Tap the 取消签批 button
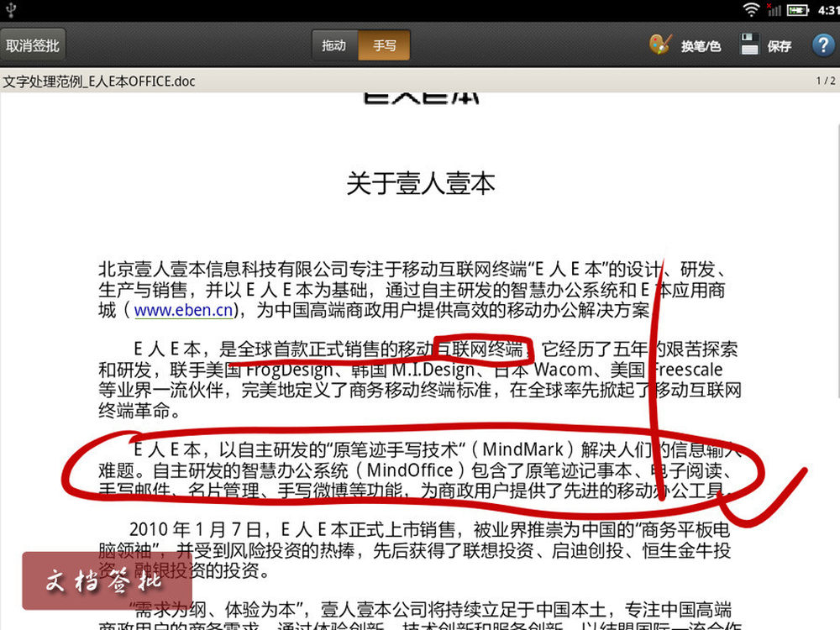 [x=33, y=45]
